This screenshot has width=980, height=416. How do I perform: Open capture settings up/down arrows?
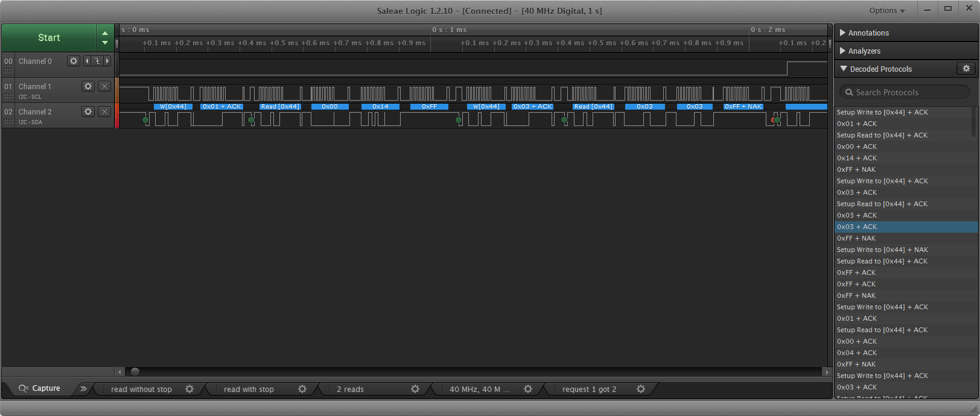pos(105,37)
